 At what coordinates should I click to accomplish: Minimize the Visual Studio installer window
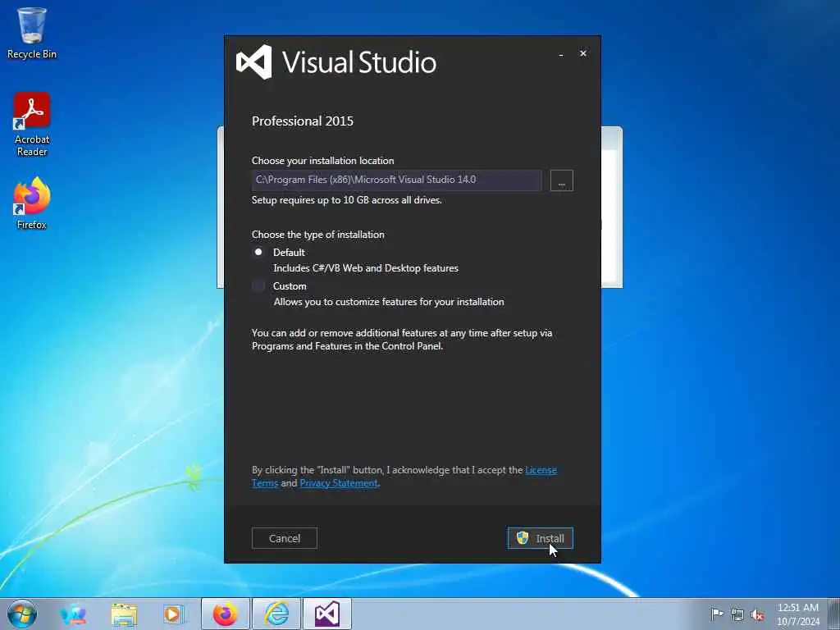click(561, 54)
